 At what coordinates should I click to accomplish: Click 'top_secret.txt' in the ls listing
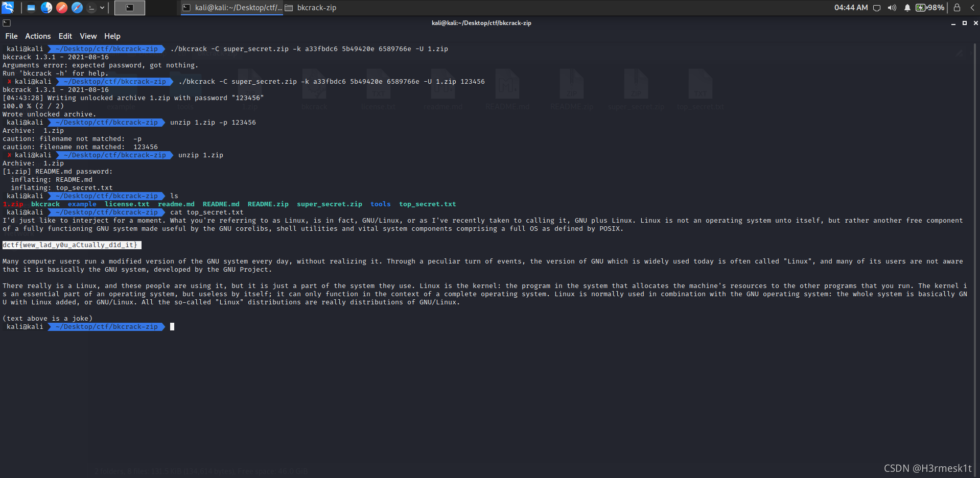pos(428,204)
